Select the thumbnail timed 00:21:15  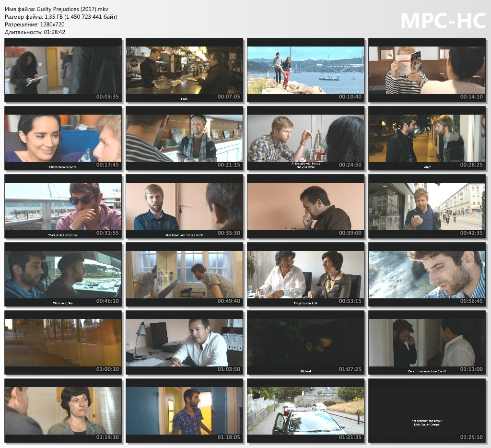tap(184, 138)
